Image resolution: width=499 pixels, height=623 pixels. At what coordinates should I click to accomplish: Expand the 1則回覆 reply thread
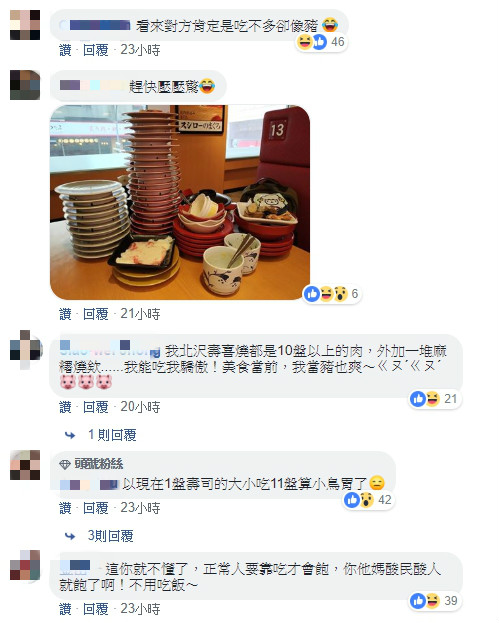point(112,435)
